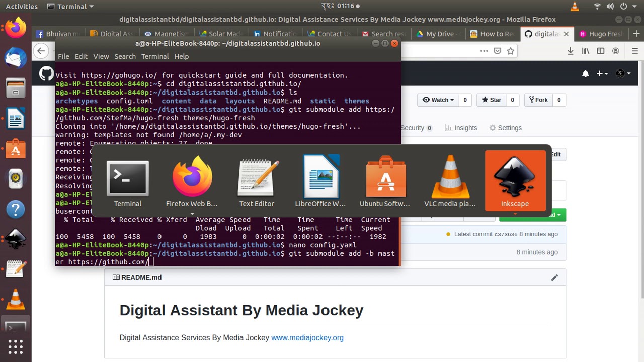Screen dimensions: 644x362
Task: Open Firefox page actions ellipsis
Action: (484, 51)
